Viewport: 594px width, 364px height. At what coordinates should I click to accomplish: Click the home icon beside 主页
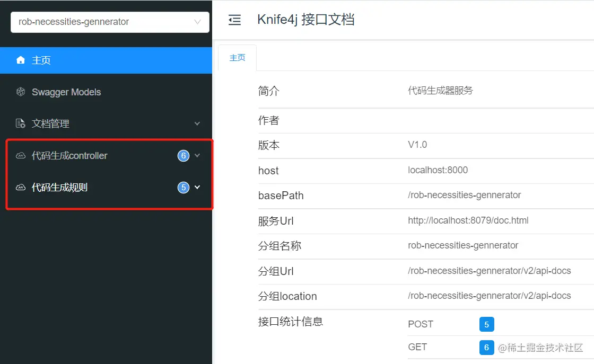click(21, 60)
